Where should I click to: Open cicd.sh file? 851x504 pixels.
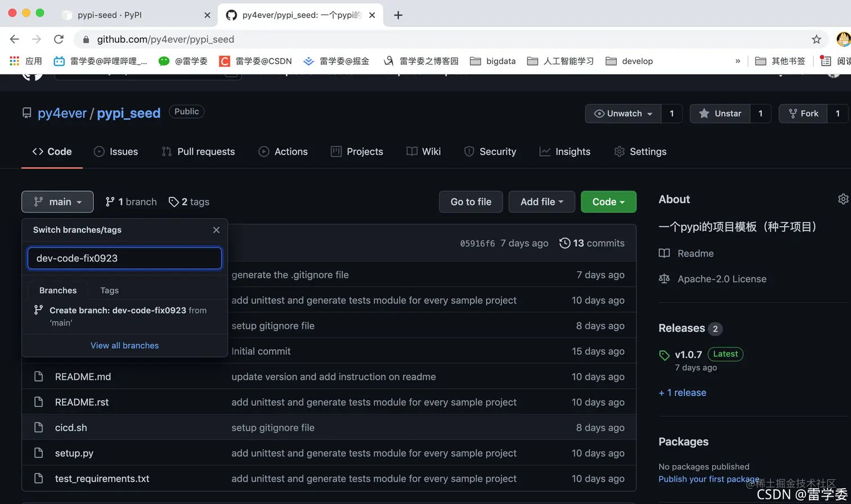pyautogui.click(x=71, y=427)
